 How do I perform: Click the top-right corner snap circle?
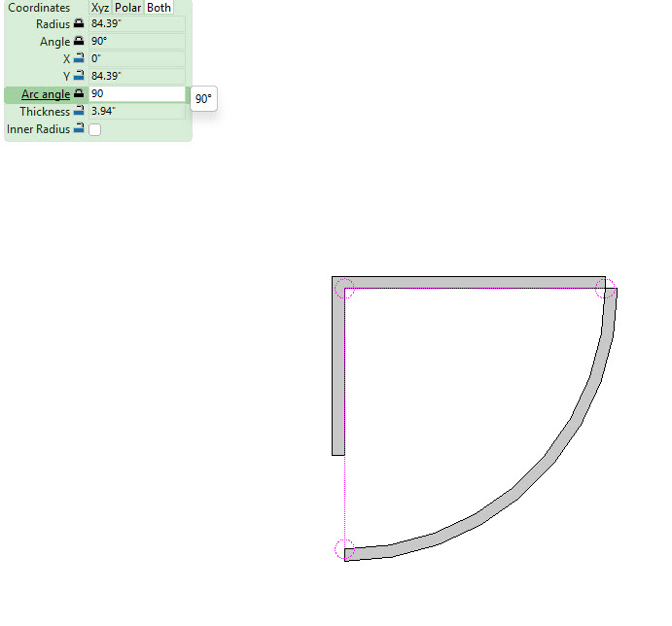tap(605, 289)
